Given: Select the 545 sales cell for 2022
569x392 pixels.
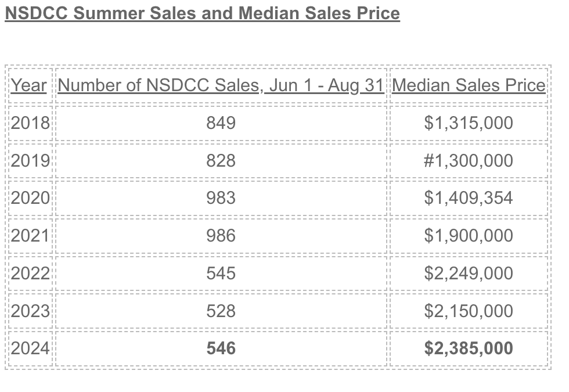Looking at the screenshot, I should [x=221, y=274].
